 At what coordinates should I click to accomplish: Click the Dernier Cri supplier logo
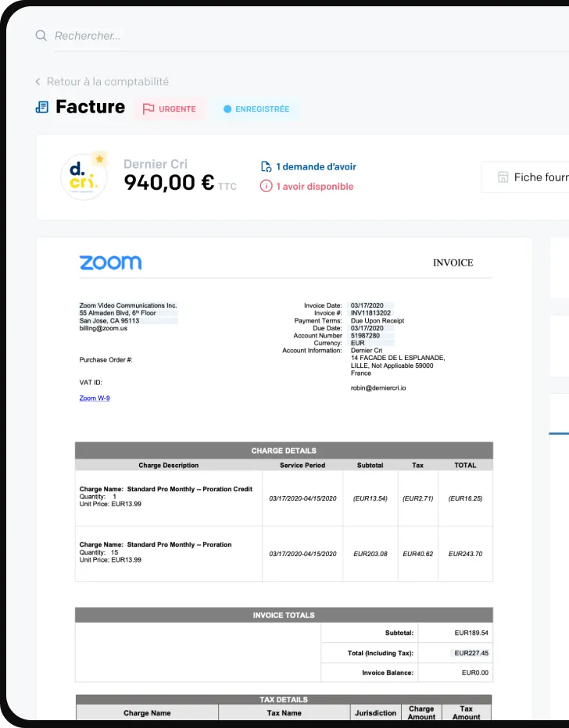[x=82, y=178]
